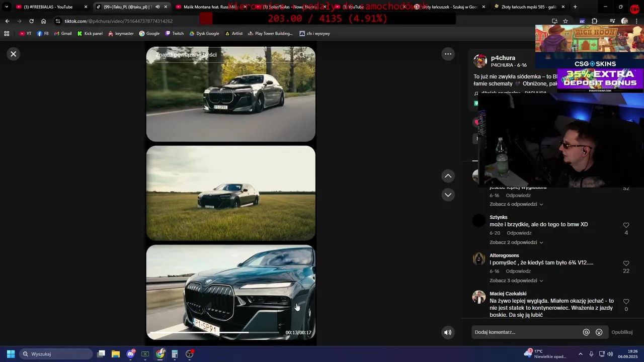Like the Maciej Czekalski comment
This screenshot has width=644, height=362.
point(626,302)
